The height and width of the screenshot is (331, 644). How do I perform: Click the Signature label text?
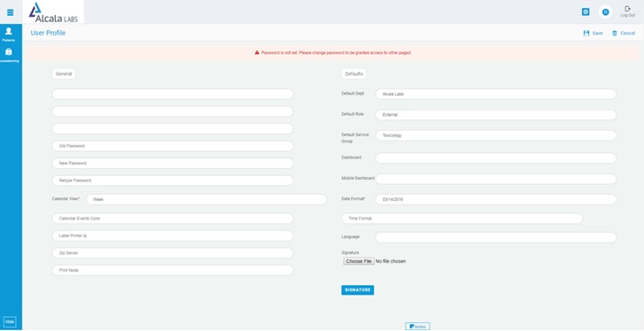[350, 252]
